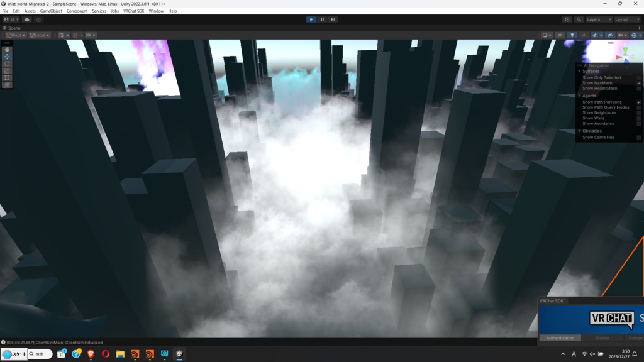This screenshot has width=644, height=362.
Task: Click the version control icon beside cloud
Action: coord(38,19)
